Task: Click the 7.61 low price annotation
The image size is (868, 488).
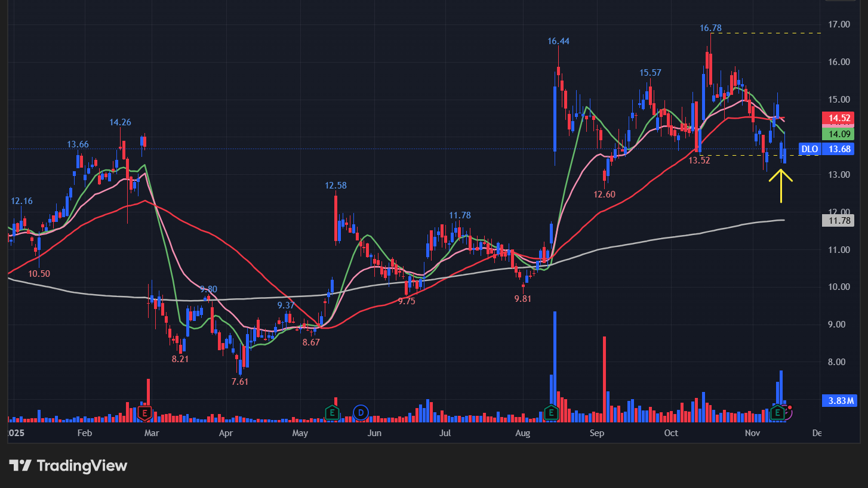Action: point(239,382)
